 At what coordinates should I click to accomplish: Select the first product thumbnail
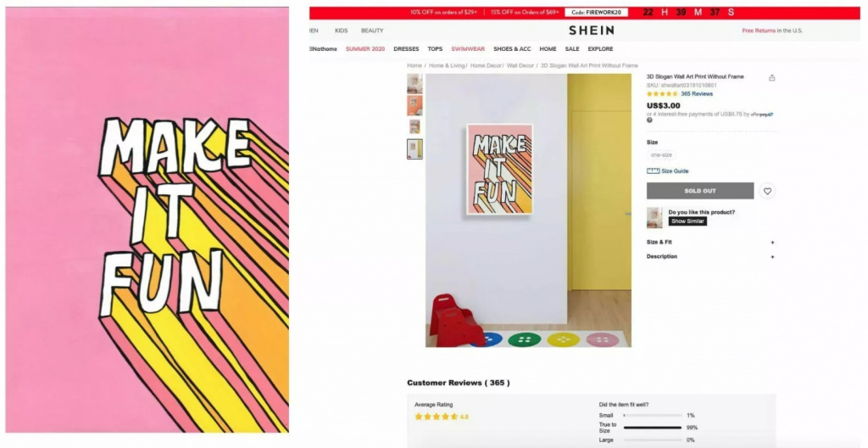pyautogui.click(x=415, y=84)
